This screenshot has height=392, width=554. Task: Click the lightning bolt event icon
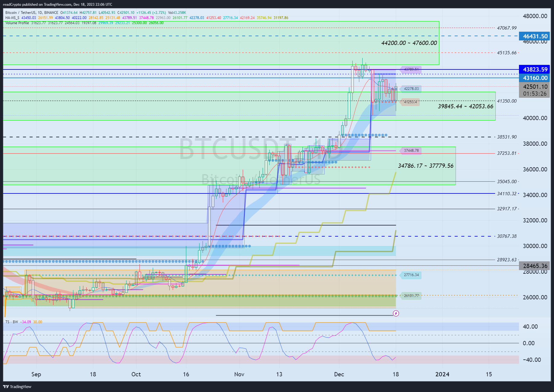coord(396,314)
